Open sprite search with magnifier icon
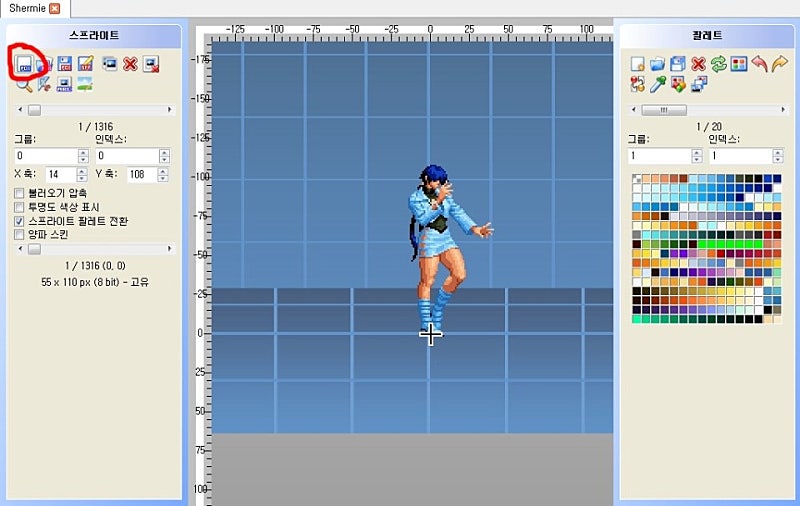Image resolution: width=800 pixels, height=506 pixels. [24, 84]
